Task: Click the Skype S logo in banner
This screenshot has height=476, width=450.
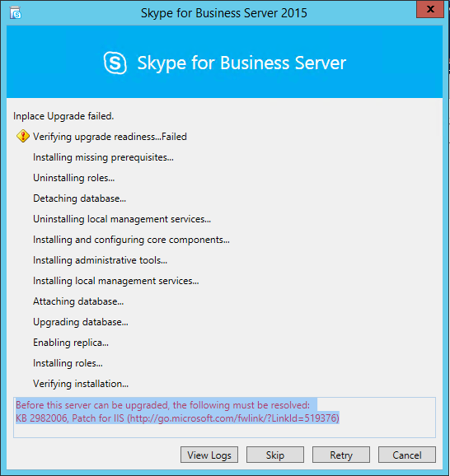Action: 115,63
